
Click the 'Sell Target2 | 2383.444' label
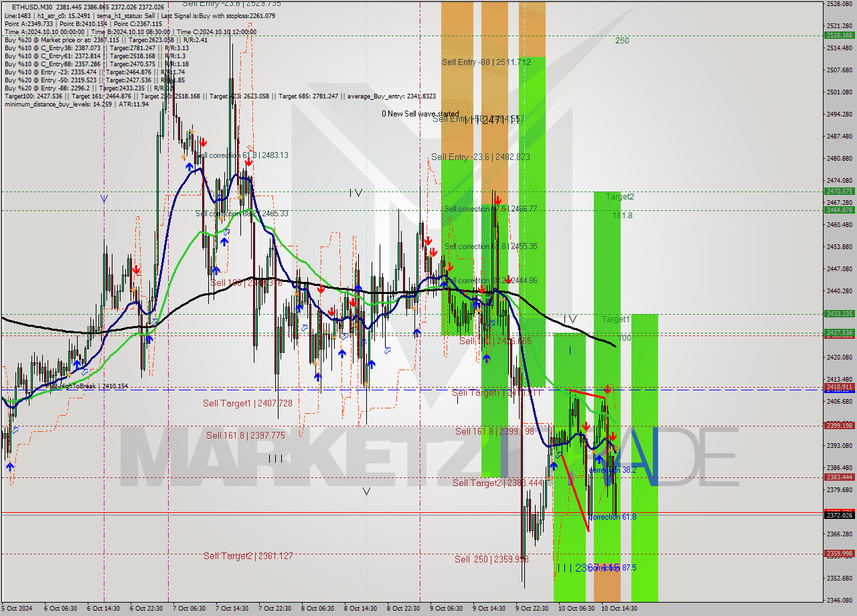point(497,483)
